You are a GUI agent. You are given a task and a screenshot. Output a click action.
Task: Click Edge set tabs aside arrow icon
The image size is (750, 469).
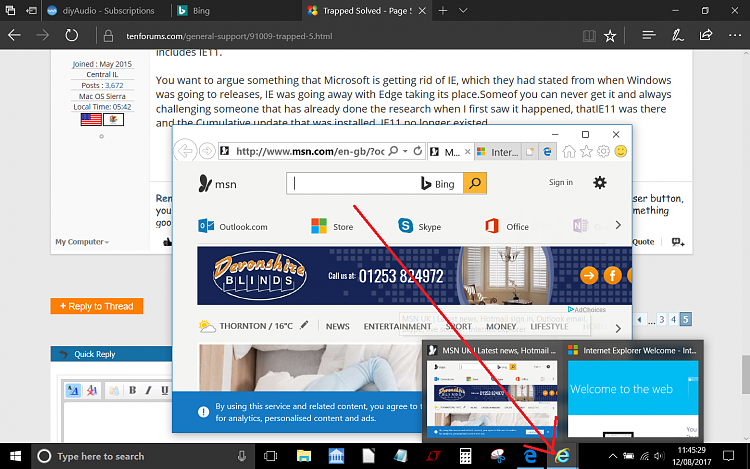31,10
